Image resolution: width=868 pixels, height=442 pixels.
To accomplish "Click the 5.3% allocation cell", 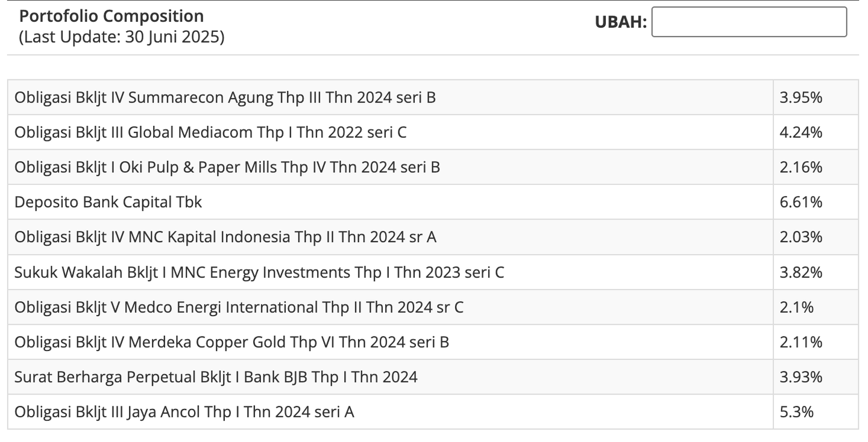I will (796, 412).
